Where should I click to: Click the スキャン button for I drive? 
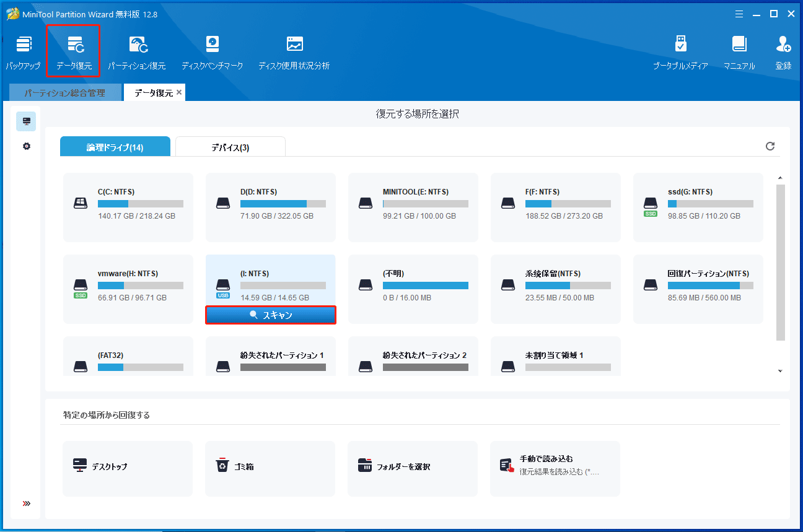(x=271, y=315)
